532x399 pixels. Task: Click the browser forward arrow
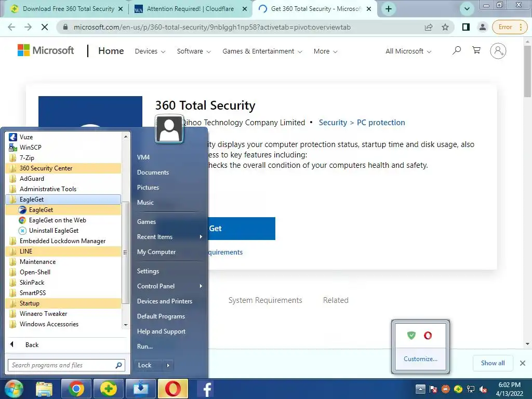(28, 27)
